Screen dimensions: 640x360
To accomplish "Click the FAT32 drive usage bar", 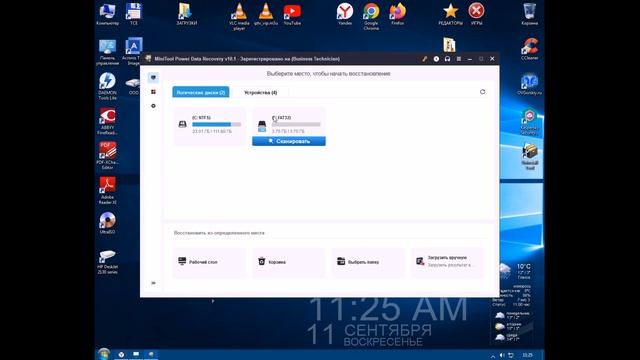I will (x=296, y=124).
